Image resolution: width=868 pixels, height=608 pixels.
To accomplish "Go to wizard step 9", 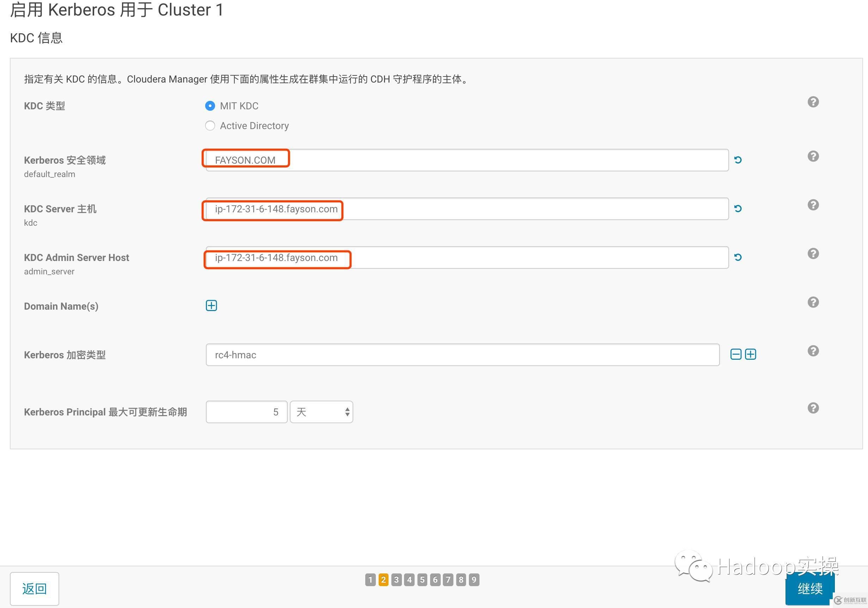I will pyautogui.click(x=474, y=579).
